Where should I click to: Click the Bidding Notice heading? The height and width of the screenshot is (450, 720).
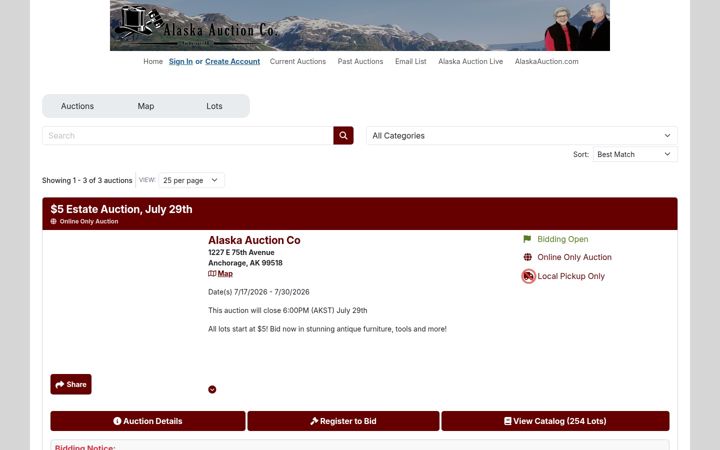pyautogui.click(x=85, y=447)
